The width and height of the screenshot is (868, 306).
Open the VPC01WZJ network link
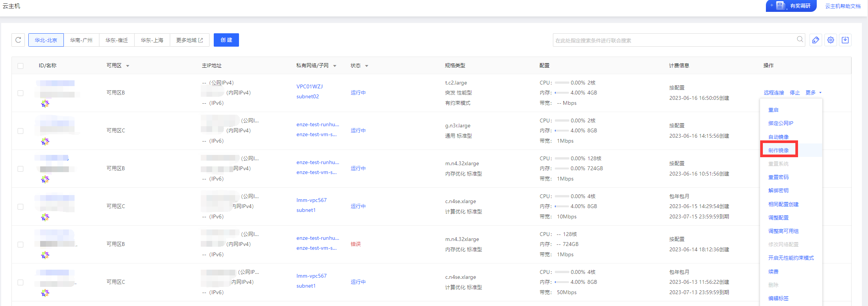(309, 86)
